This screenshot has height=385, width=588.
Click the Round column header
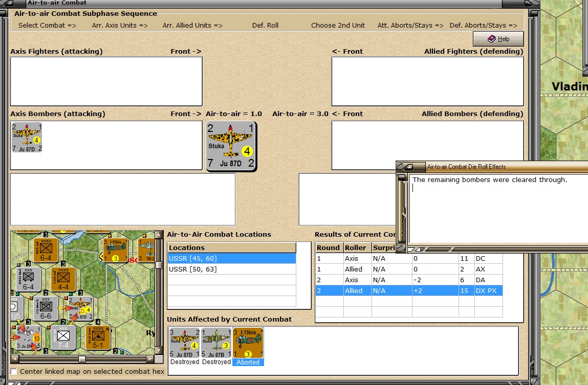tap(328, 247)
